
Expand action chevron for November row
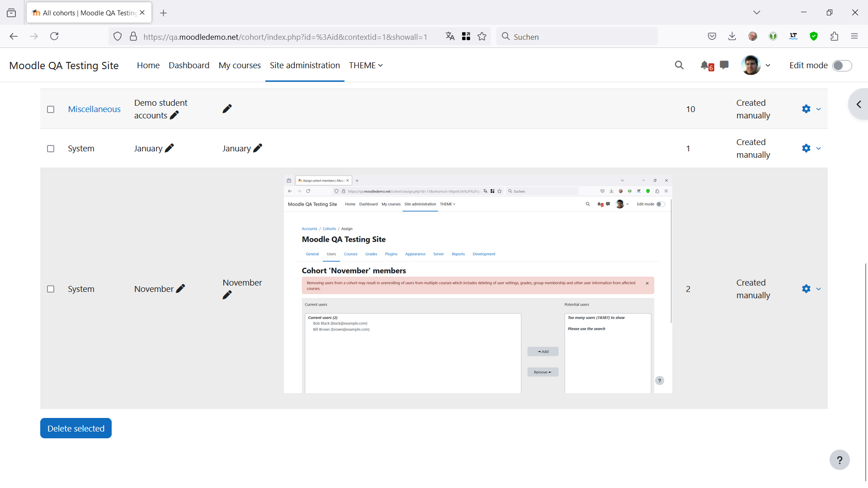[818, 289]
